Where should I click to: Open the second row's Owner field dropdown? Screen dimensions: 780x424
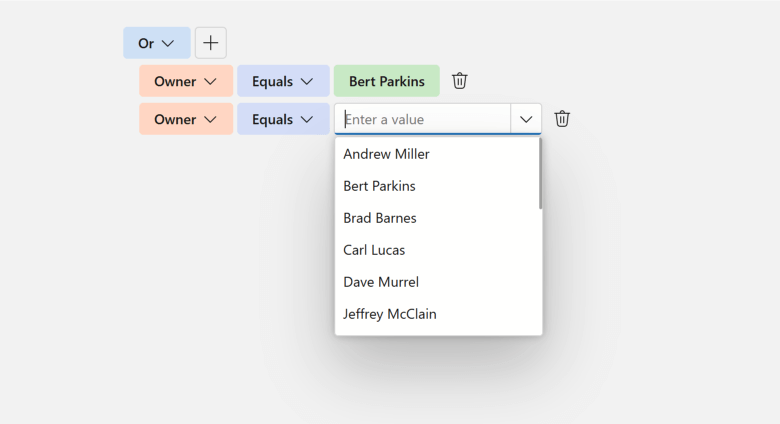pyautogui.click(x=186, y=119)
